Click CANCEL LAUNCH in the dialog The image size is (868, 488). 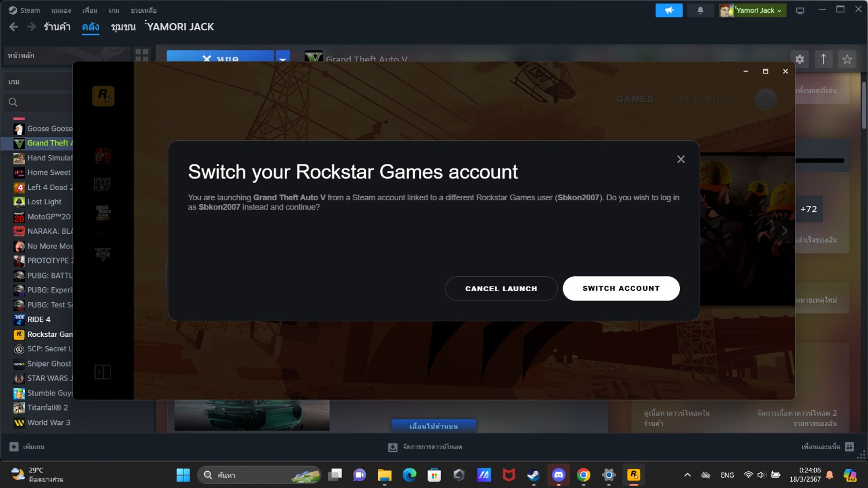(x=501, y=288)
